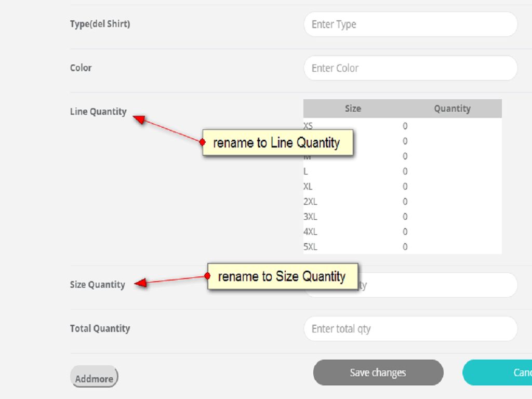Click the Quantity column header
Image resolution: width=532 pixels, height=399 pixels.
tap(452, 109)
